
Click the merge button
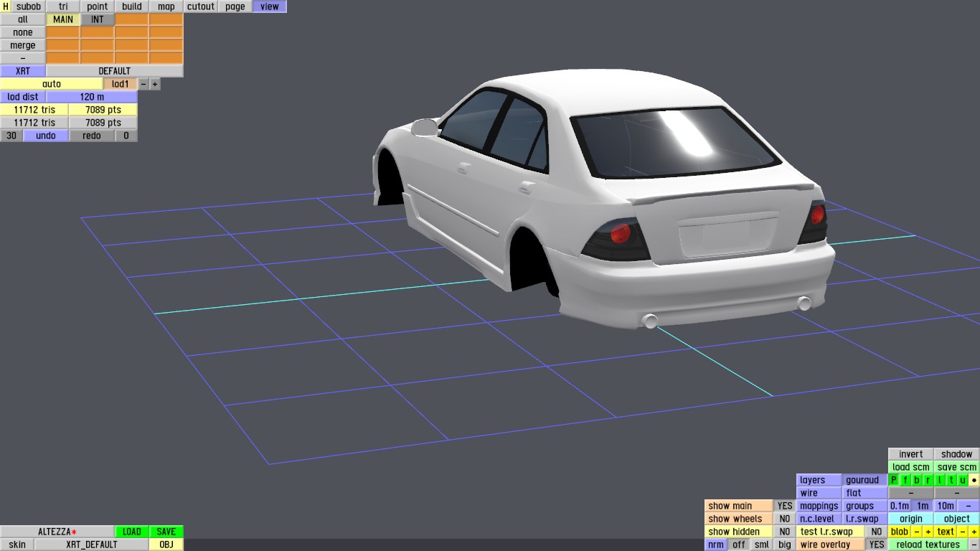point(23,45)
